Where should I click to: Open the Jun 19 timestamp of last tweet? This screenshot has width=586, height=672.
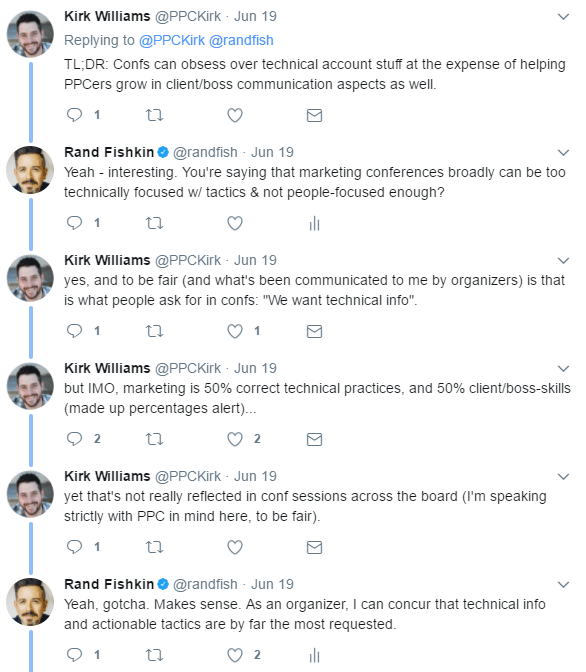tap(272, 584)
